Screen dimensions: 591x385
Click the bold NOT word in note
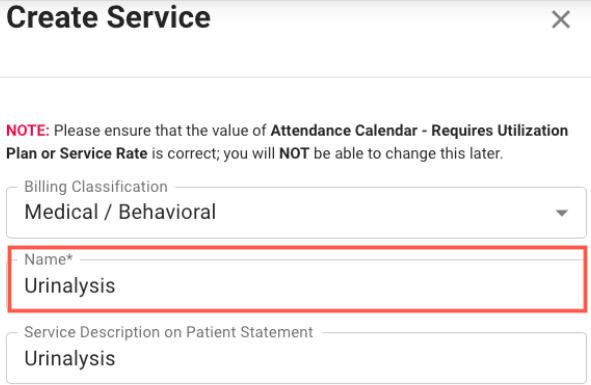click(x=294, y=153)
